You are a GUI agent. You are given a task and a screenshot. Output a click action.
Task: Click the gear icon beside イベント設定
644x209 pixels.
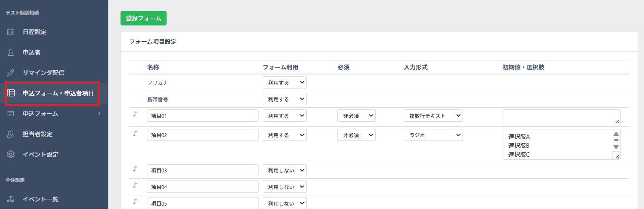pos(11,155)
